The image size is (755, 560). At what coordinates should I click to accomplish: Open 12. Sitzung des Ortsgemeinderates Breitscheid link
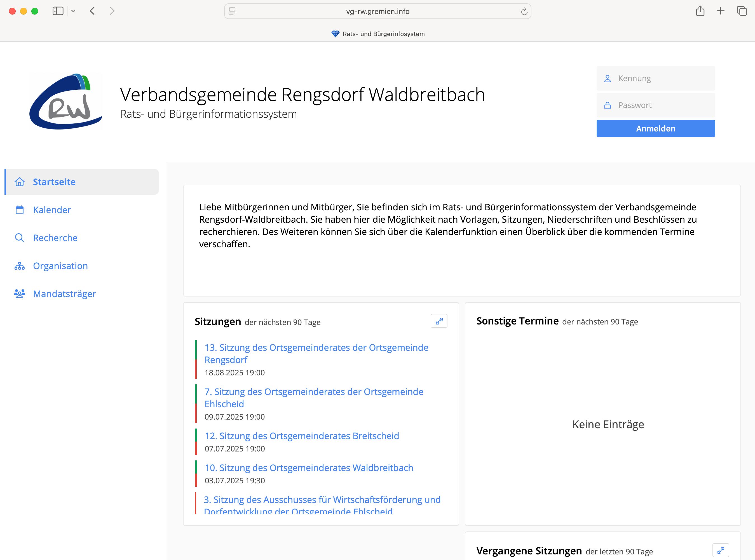click(x=302, y=436)
